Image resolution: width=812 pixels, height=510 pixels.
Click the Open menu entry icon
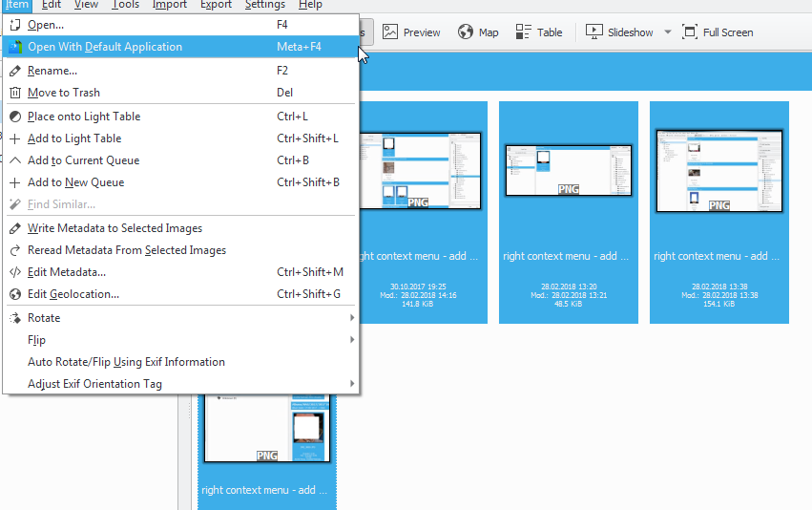pos(14,25)
